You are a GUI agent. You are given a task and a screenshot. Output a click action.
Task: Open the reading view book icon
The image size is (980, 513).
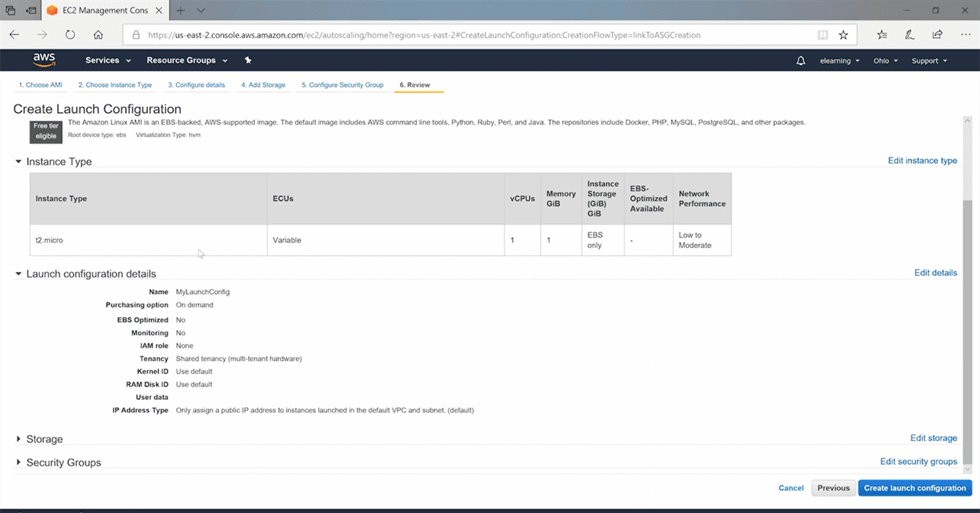(x=822, y=34)
